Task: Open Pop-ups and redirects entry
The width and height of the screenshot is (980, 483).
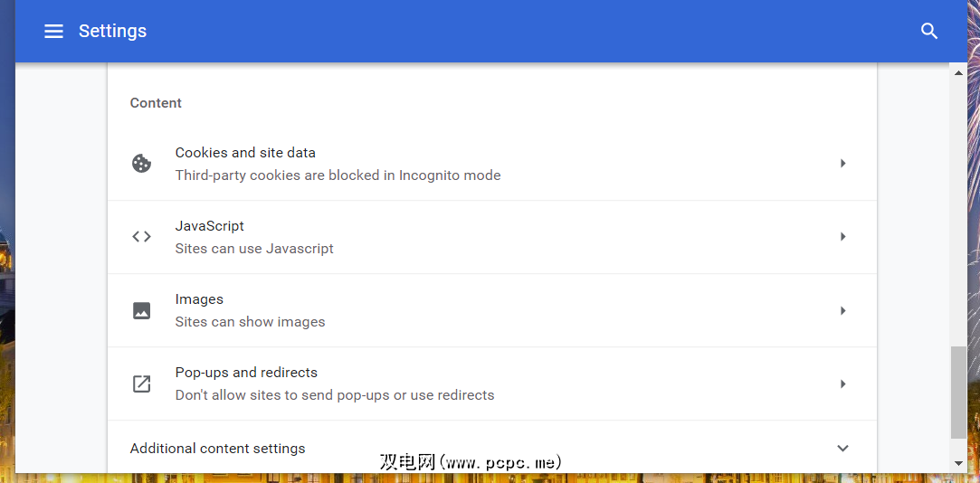Action: (246, 373)
